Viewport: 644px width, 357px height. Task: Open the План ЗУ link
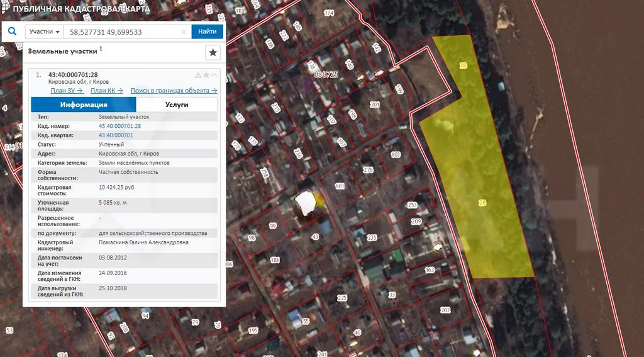pyautogui.click(x=67, y=91)
